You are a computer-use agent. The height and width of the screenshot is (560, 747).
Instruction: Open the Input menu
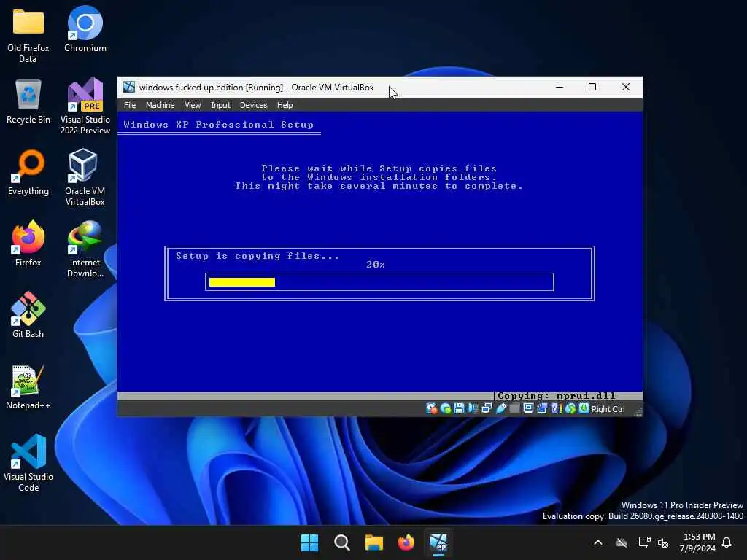click(220, 105)
